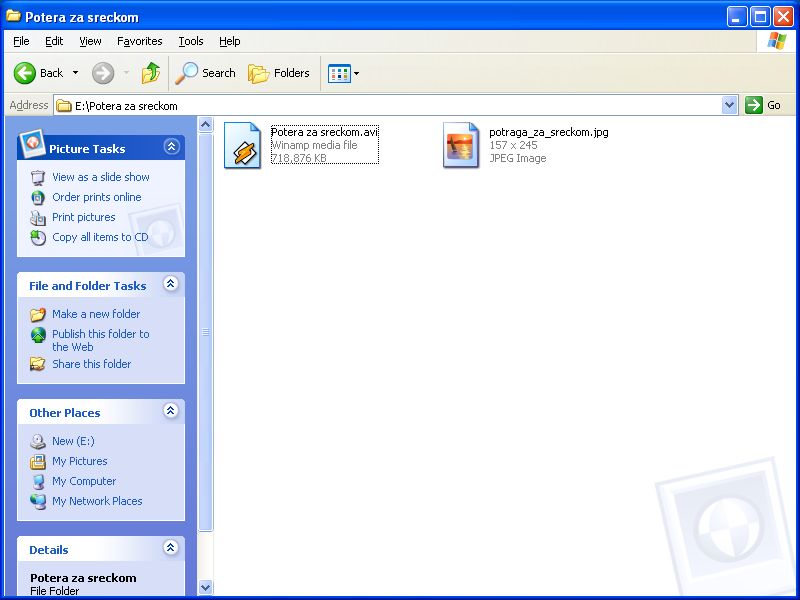The width and height of the screenshot is (800, 600).
Task: Click the disabled Forward arrow button
Action: tap(103, 73)
